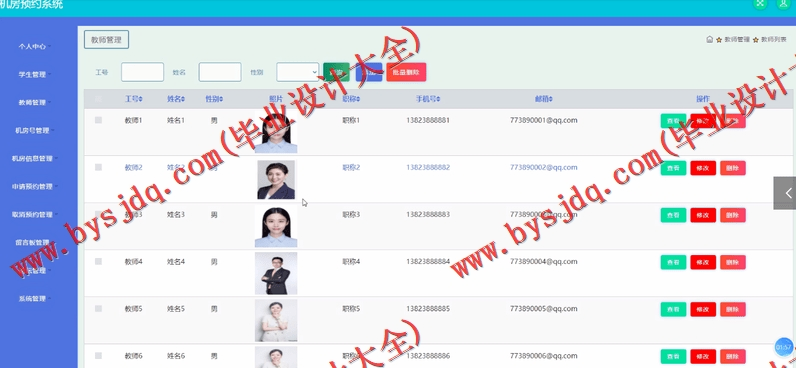
Task: Click 删除 for row 教师3
Action: tap(733, 215)
